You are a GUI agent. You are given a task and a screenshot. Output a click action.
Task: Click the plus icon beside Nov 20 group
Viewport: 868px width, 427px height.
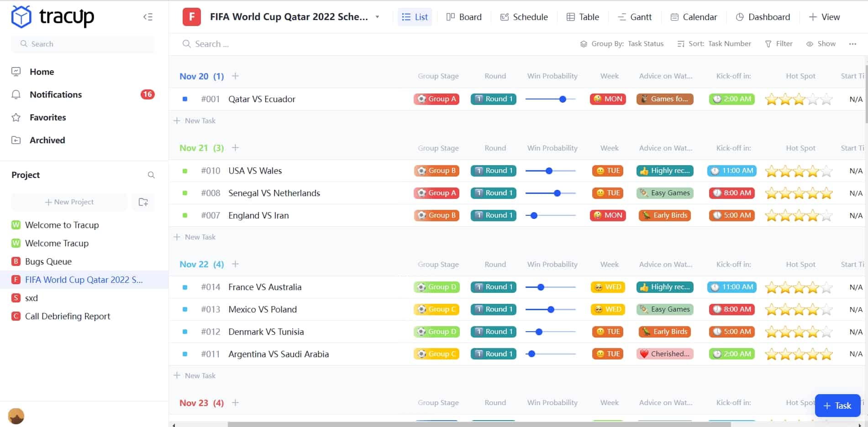coord(235,76)
